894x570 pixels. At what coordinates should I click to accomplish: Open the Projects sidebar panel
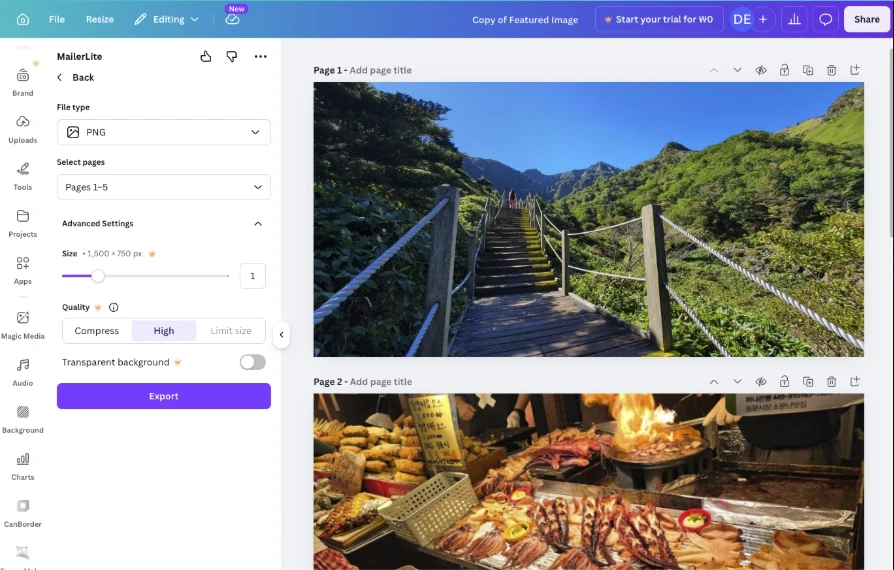coord(23,224)
